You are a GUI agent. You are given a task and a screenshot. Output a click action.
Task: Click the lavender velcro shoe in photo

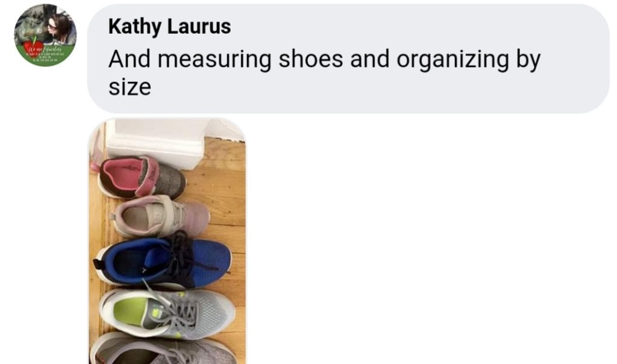161,216
